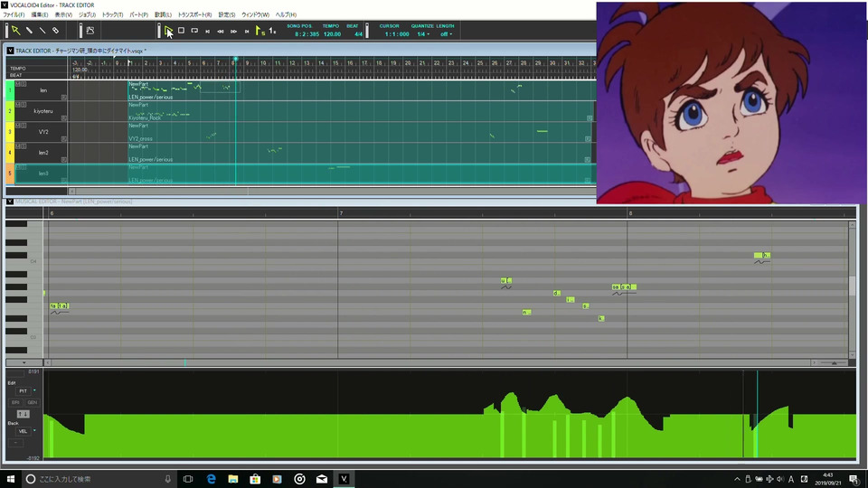Open the ジョブ(J) menu
The height and width of the screenshot is (488, 868).
click(x=87, y=15)
